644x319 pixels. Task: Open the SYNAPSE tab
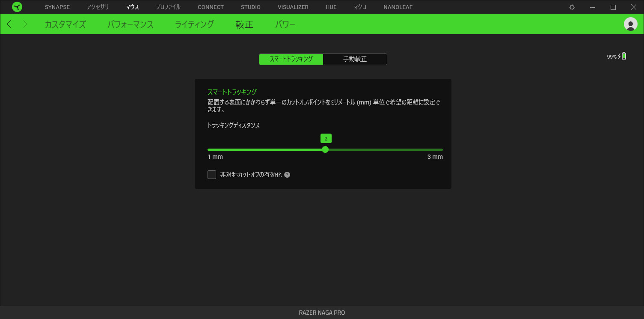[x=57, y=7]
